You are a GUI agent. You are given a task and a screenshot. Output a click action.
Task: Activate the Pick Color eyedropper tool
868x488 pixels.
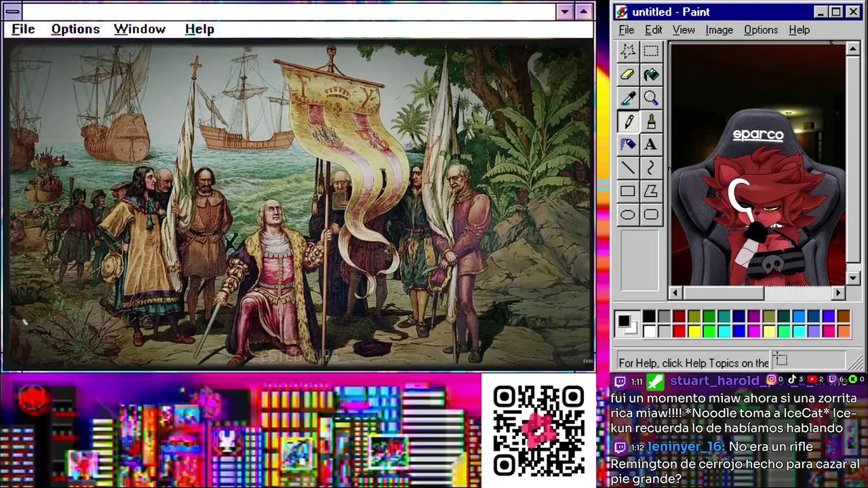pyautogui.click(x=627, y=98)
